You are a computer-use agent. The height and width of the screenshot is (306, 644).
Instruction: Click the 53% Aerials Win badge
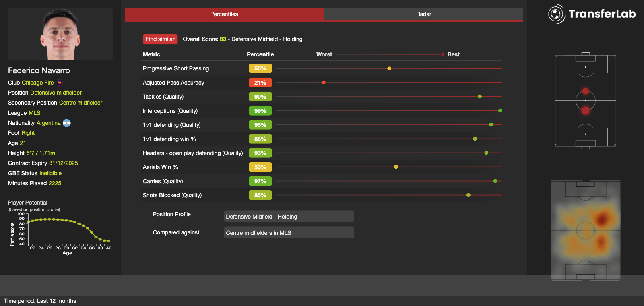point(260,167)
